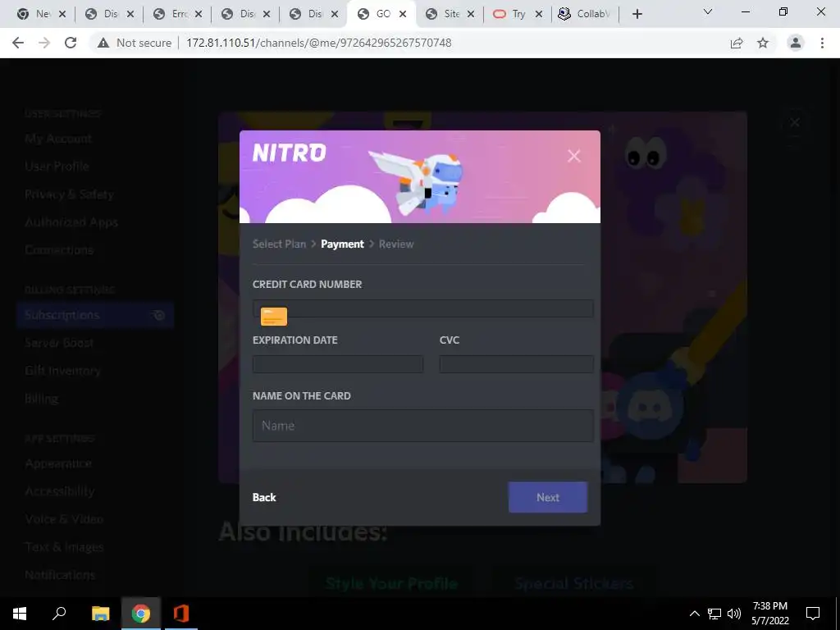Select Subscriptions in billing settings
This screenshot has width=840, height=630.
point(95,315)
